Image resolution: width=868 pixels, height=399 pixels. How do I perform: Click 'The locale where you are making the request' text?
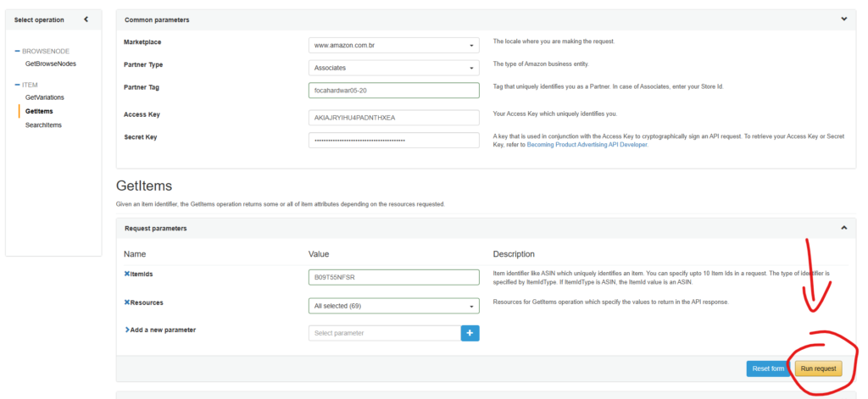pyautogui.click(x=554, y=42)
